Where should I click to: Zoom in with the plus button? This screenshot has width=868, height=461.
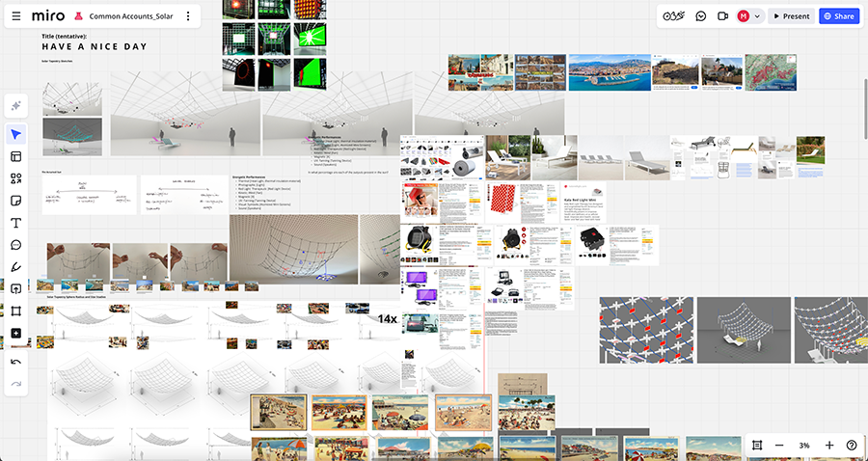(x=828, y=445)
